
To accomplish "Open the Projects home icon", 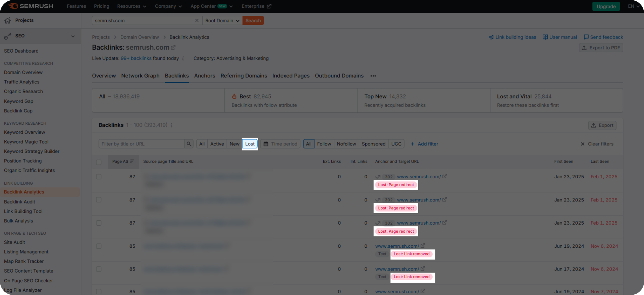I will pos(8,20).
